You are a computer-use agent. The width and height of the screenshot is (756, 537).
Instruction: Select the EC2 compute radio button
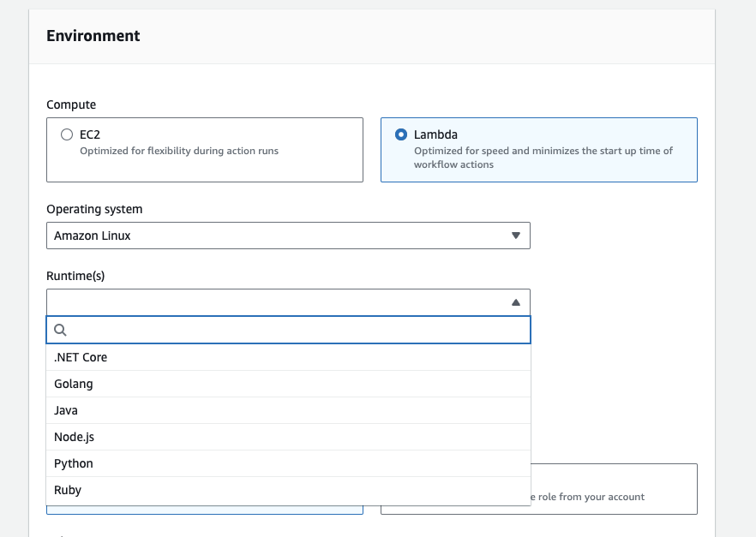67,134
